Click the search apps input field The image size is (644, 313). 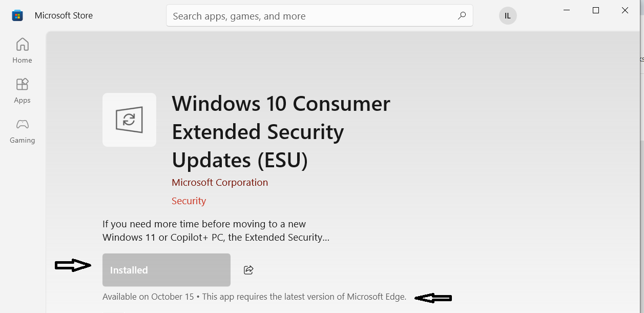pyautogui.click(x=307, y=16)
